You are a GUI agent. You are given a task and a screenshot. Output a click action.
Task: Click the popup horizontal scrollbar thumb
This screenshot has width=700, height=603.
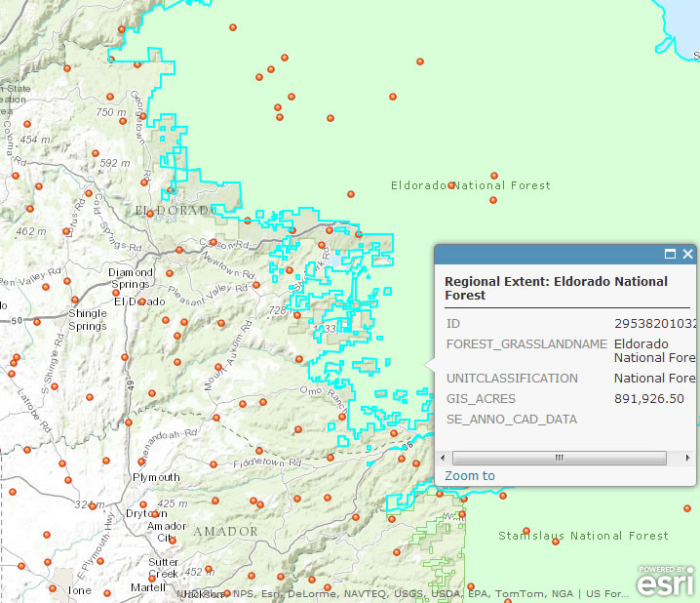click(560, 458)
